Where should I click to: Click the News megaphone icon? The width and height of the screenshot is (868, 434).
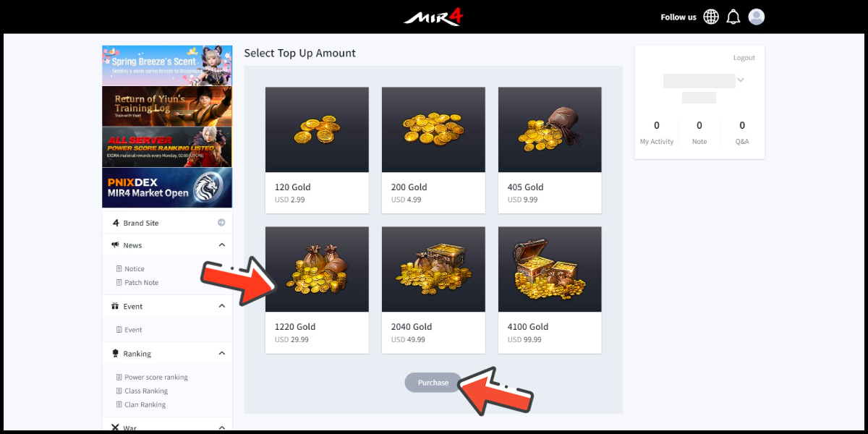click(115, 245)
